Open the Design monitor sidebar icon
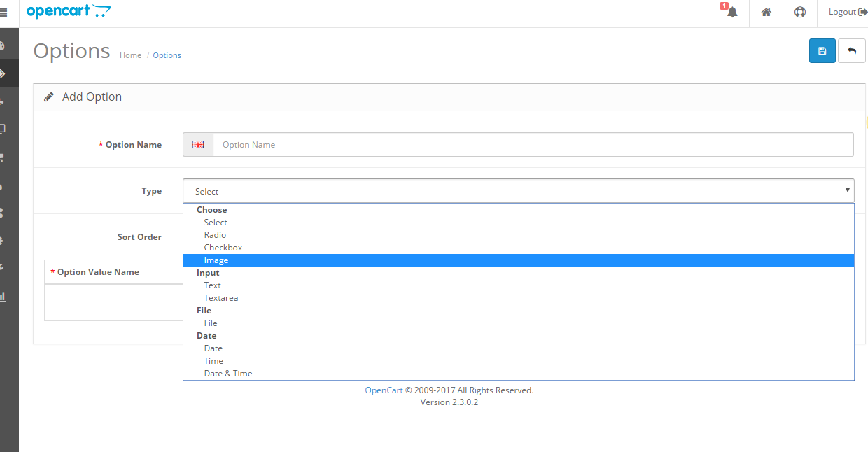The image size is (868, 452). click(2, 129)
